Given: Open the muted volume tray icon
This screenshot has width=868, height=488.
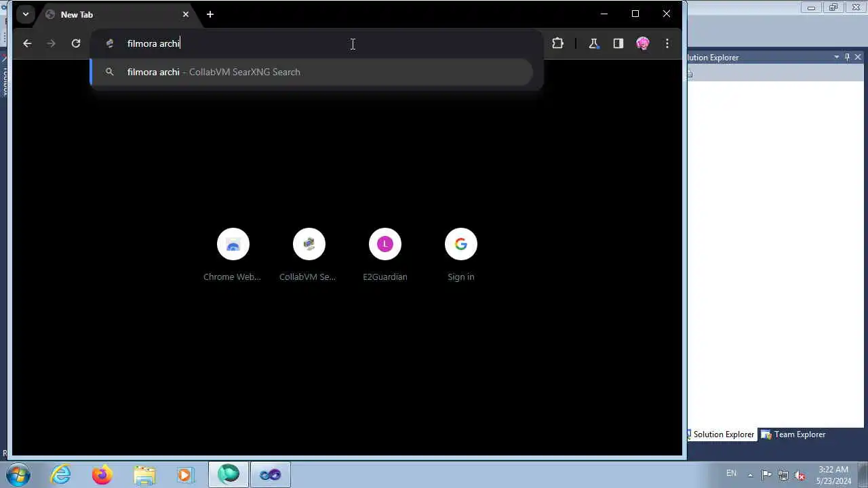Looking at the screenshot, I should point(800,474).
